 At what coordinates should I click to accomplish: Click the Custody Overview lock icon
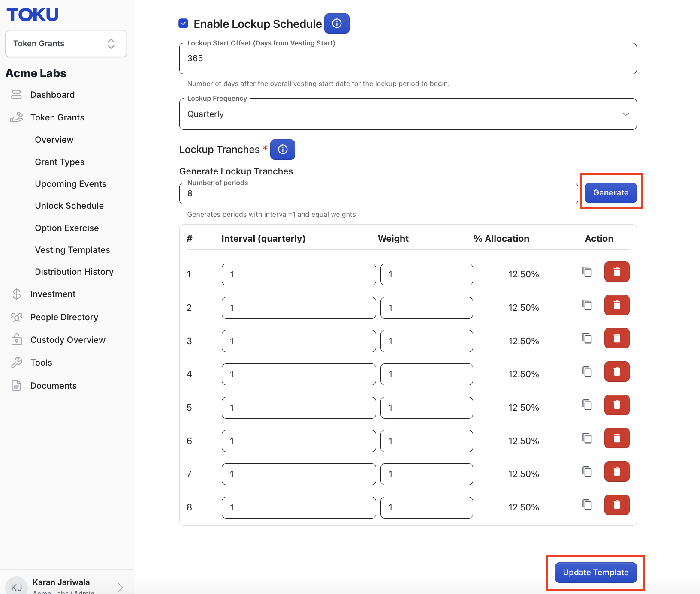tap(17, 339)
